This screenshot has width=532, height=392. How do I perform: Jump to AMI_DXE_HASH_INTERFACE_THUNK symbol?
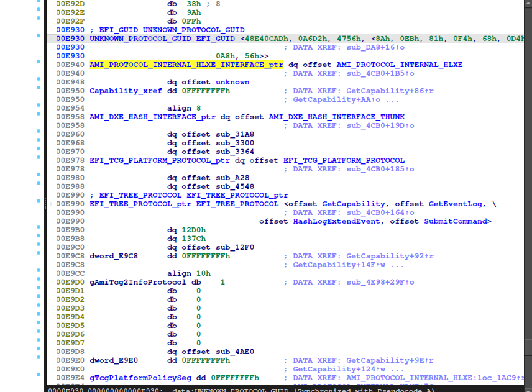tap(336, 117)
